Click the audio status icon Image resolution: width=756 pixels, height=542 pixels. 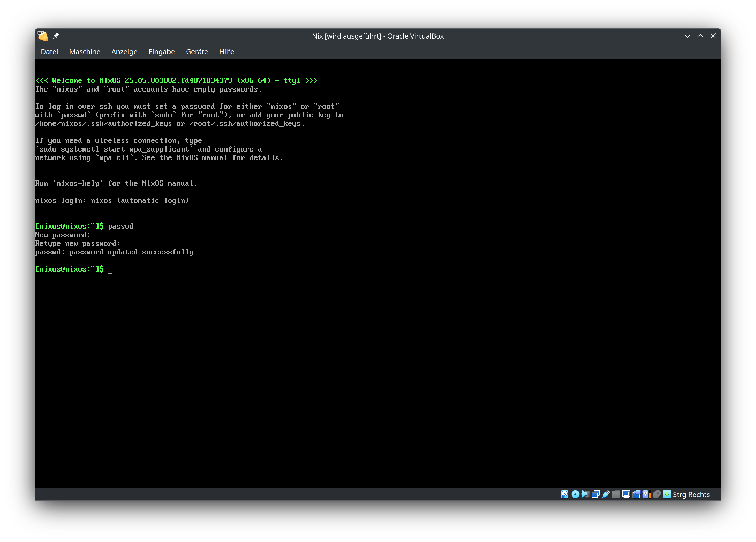[586, 494]
